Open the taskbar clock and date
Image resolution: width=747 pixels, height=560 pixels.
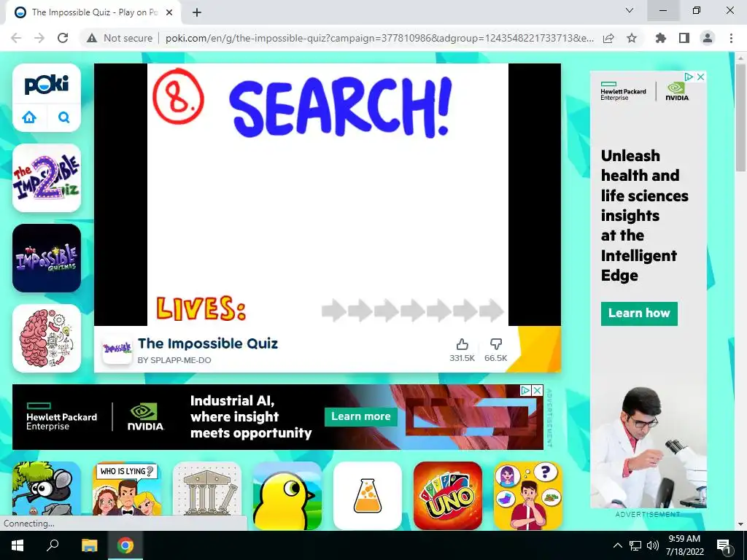pos(684,545)
